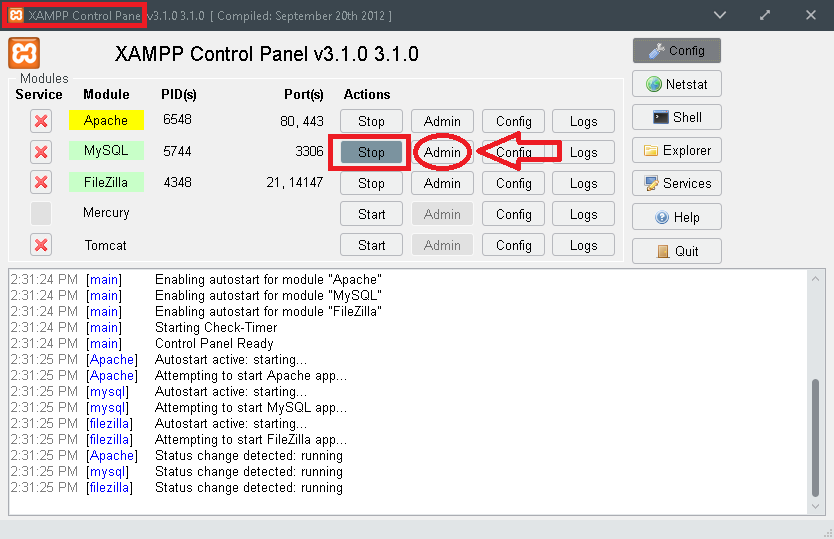Click the log line "Control Panel Ready"

[214, 343]
